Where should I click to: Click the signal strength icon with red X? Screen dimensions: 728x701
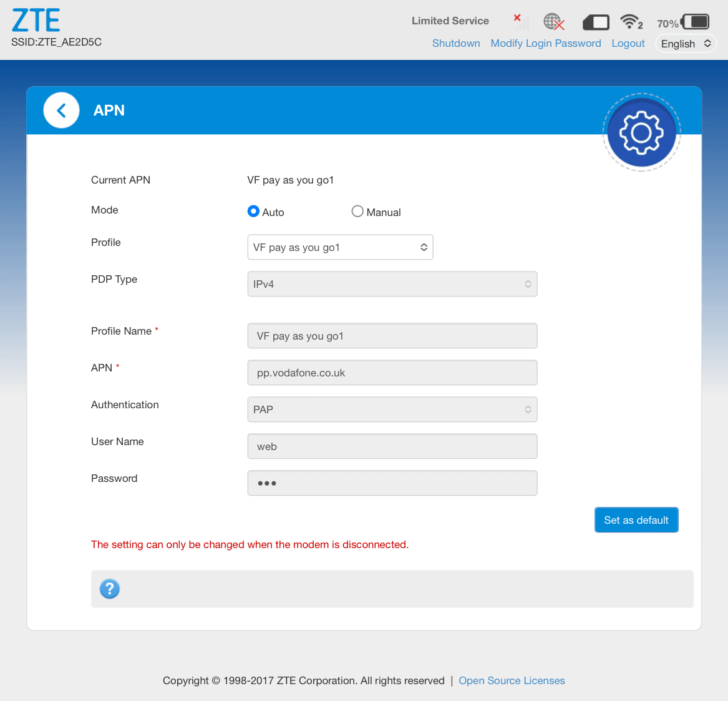[522, 21]
